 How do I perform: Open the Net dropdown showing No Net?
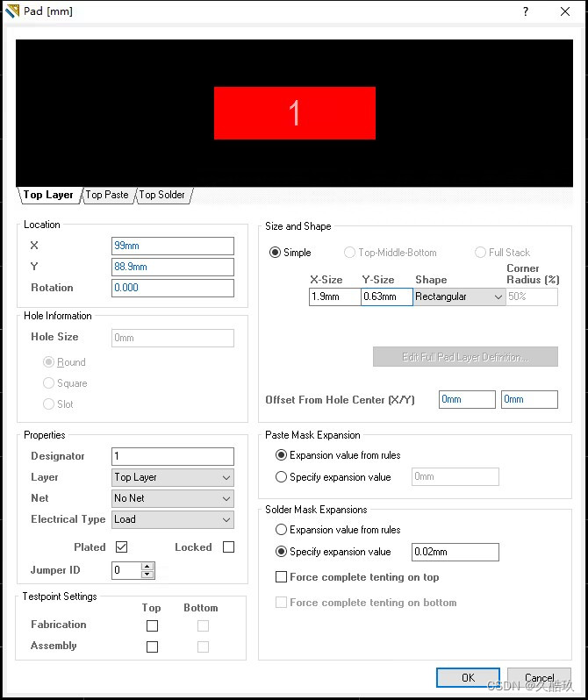click(173, 498)
